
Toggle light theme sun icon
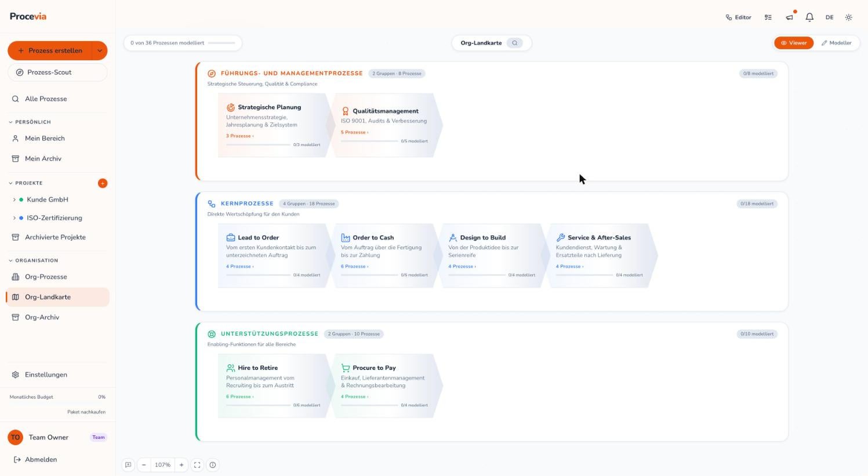tap(849, 17)
